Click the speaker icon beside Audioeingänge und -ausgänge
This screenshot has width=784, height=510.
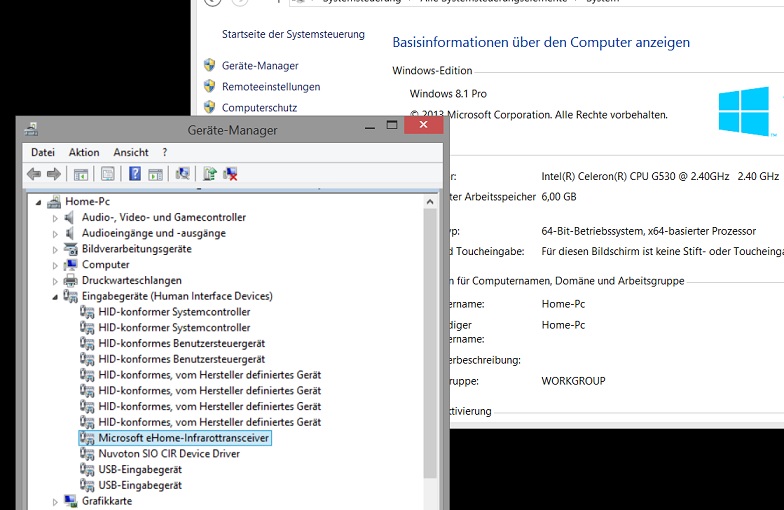click(70, 233)
